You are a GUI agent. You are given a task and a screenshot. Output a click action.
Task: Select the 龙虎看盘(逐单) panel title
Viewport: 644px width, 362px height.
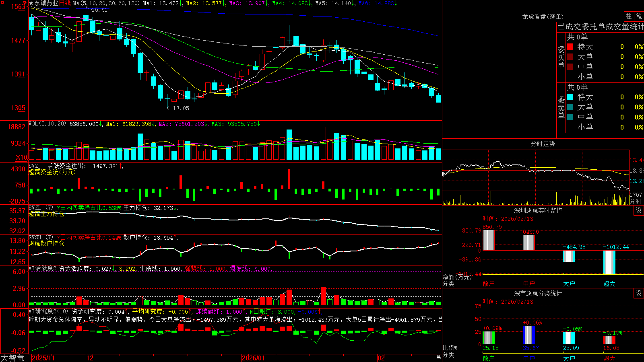click(543, 16)
